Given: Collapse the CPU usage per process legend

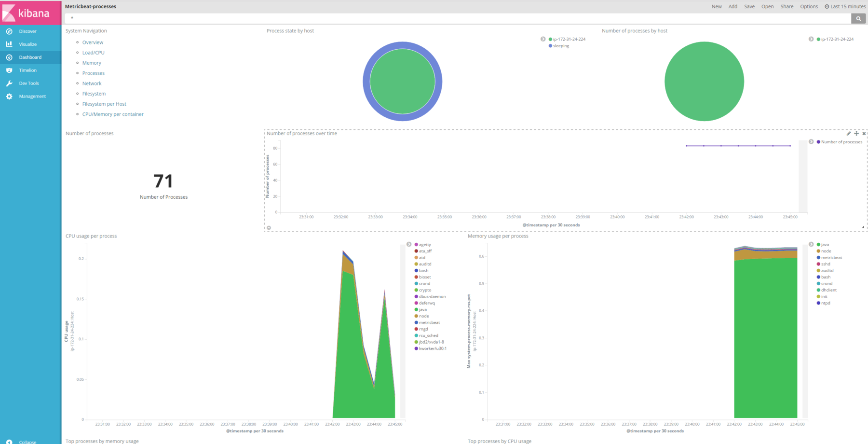Looking at the screenshot, I should coord(409,244).
